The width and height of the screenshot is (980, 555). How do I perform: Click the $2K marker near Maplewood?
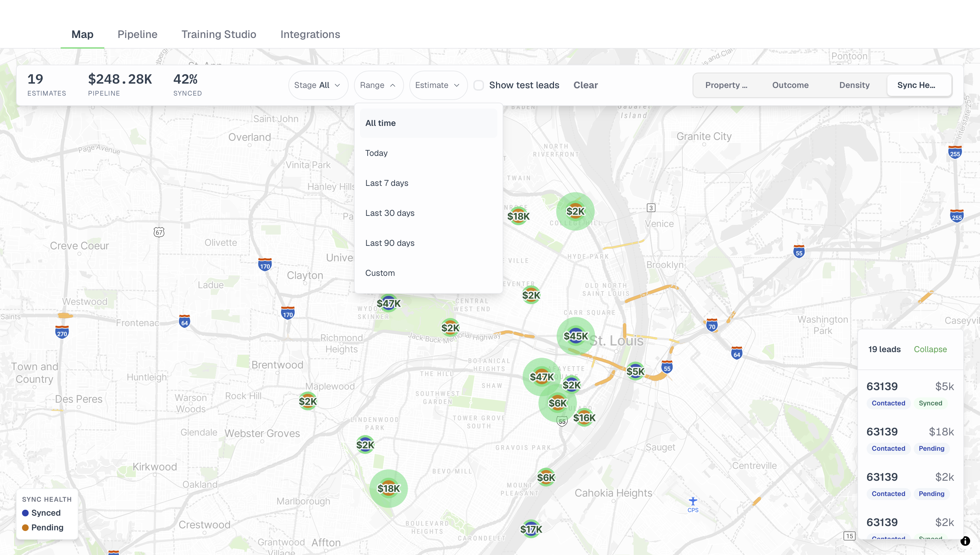click(x=308, y=401)
